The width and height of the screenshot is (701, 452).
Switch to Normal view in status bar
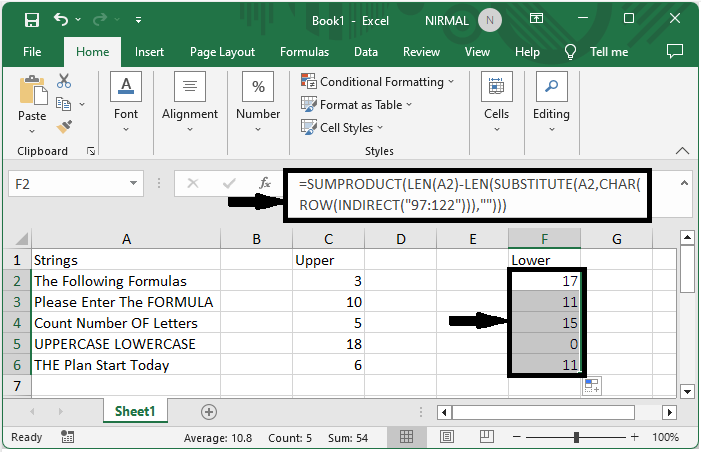pyautogui.click(x=407, y=438)
